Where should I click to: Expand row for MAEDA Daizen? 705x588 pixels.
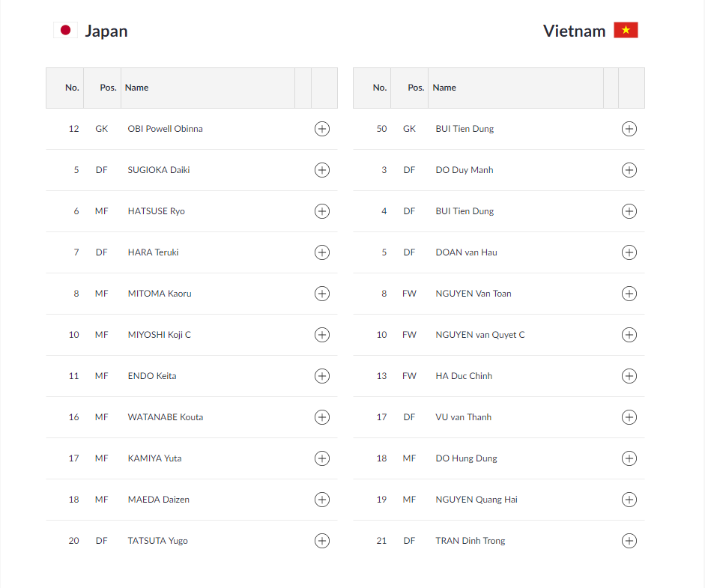point(321,500)
